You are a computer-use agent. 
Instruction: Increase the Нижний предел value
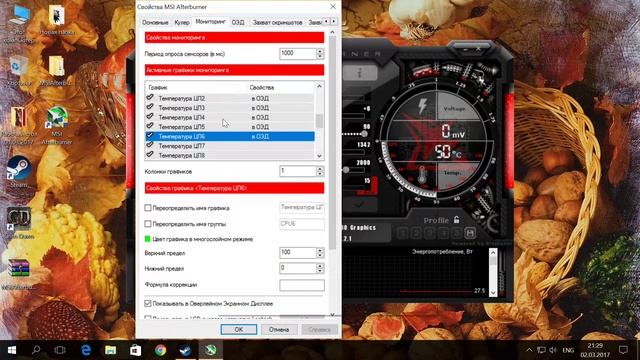pyautogui.click(x=320, y=266)
